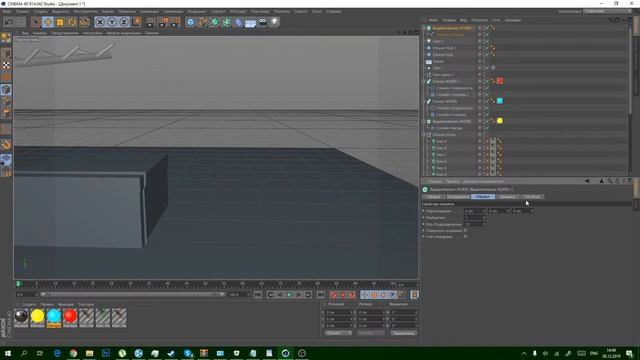Click the green array modeling object icon
Viewport: 640px width, 360px height.
[227, 22]
